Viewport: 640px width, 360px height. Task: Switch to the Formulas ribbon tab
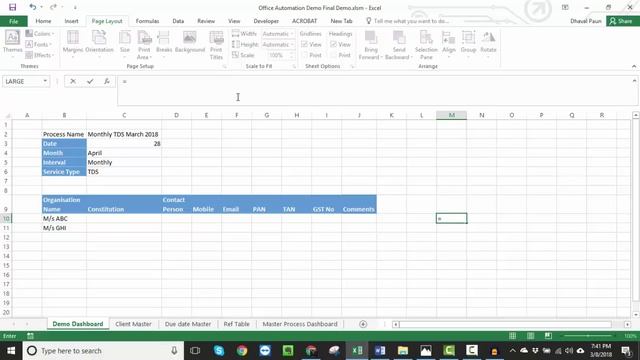coord(147,21)
